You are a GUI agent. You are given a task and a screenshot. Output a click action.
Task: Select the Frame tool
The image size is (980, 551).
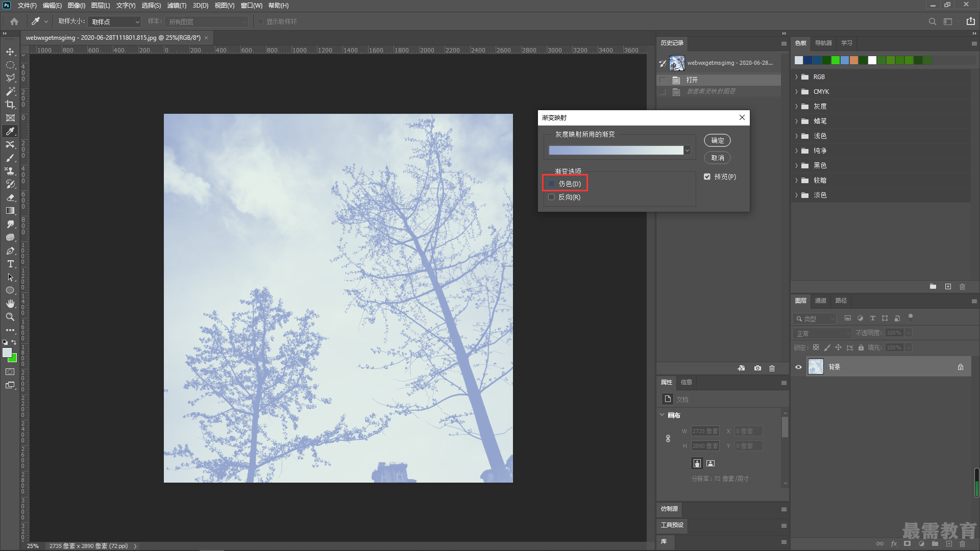[x=10, y=118]
